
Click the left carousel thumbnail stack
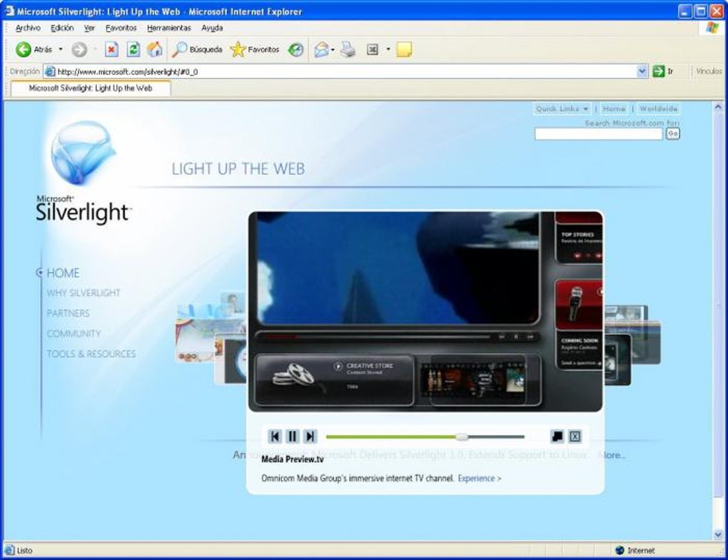coord(211,337)
